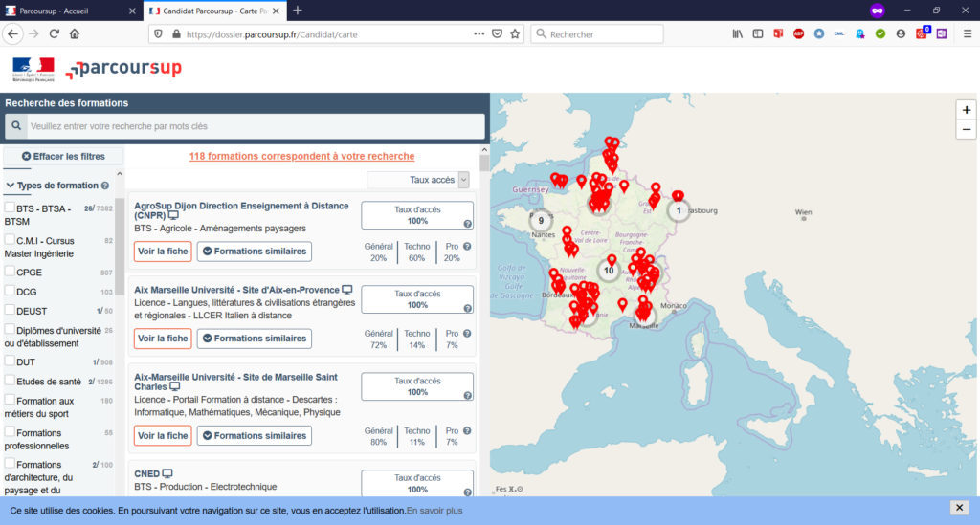Click the help icon in CNED Taux d'accès box

click(467, 492)
